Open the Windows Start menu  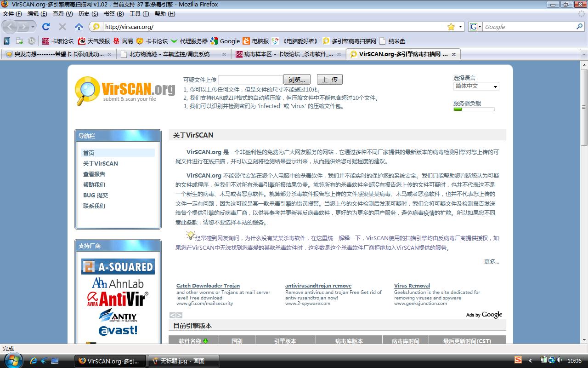click(x=12, y=360)
